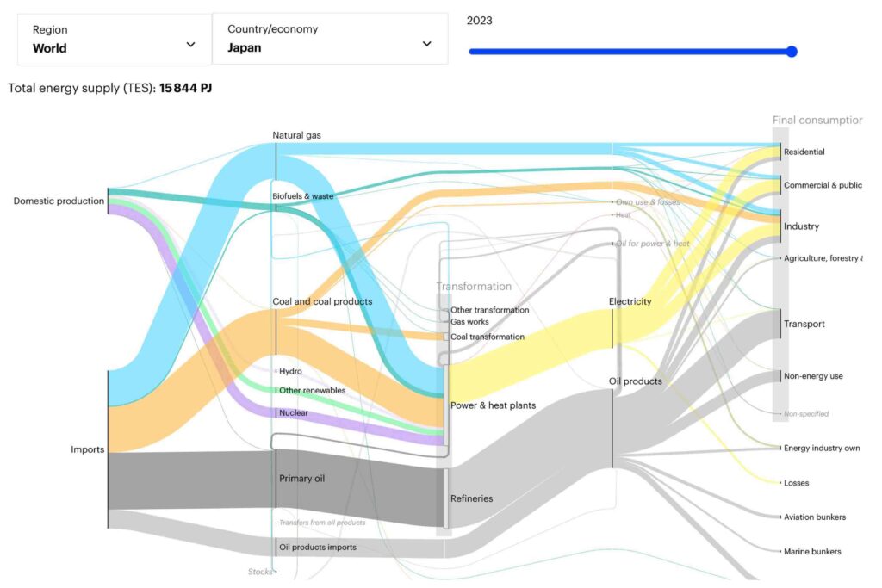Select the Imports source node
Viewport: 882px width, 588px height.
pyautogui.click(x=87, y=449)
